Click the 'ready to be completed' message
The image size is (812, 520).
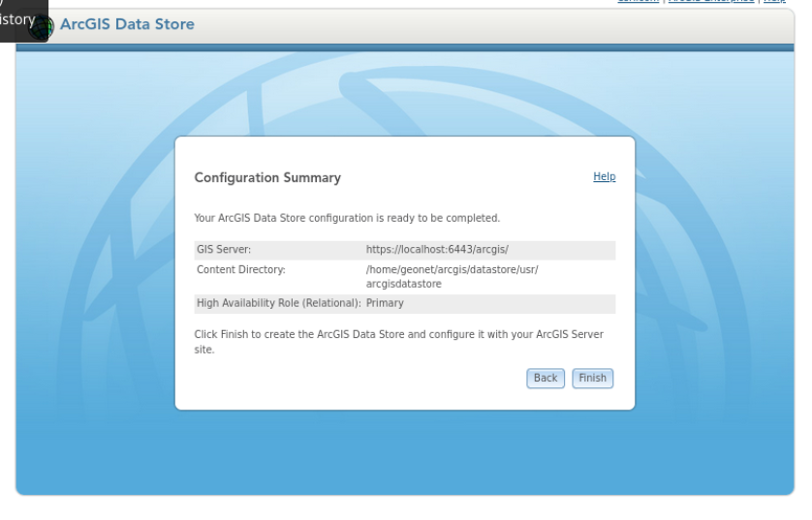[347, 218]
